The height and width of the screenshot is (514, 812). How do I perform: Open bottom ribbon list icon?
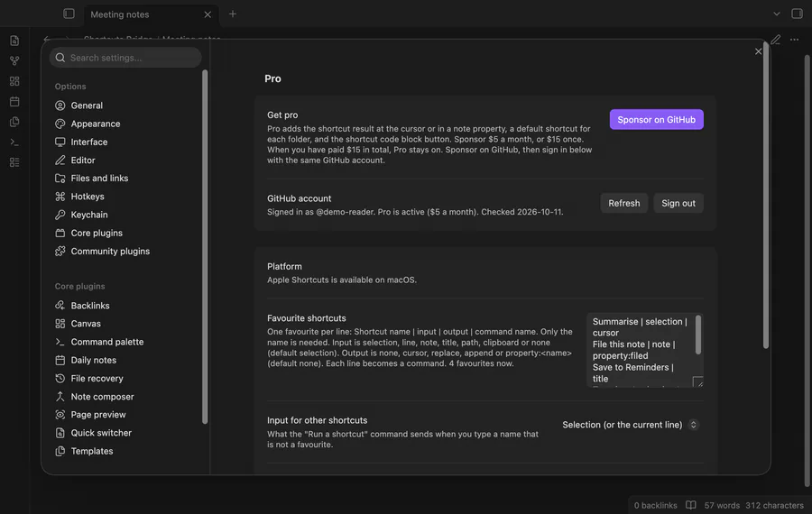[14, 162]
